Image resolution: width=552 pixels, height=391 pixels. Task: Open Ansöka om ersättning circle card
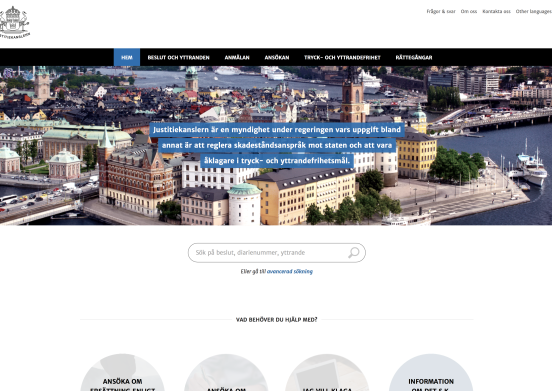click(x=122, y=372)
